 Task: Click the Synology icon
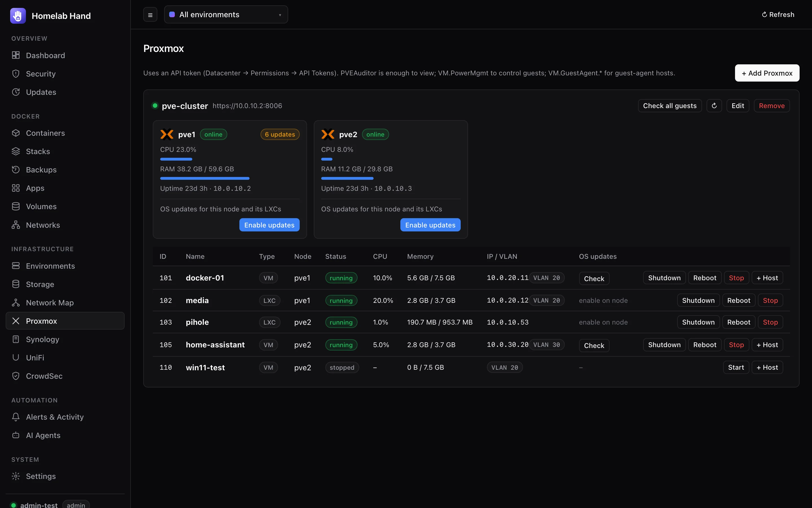point(16,339)
